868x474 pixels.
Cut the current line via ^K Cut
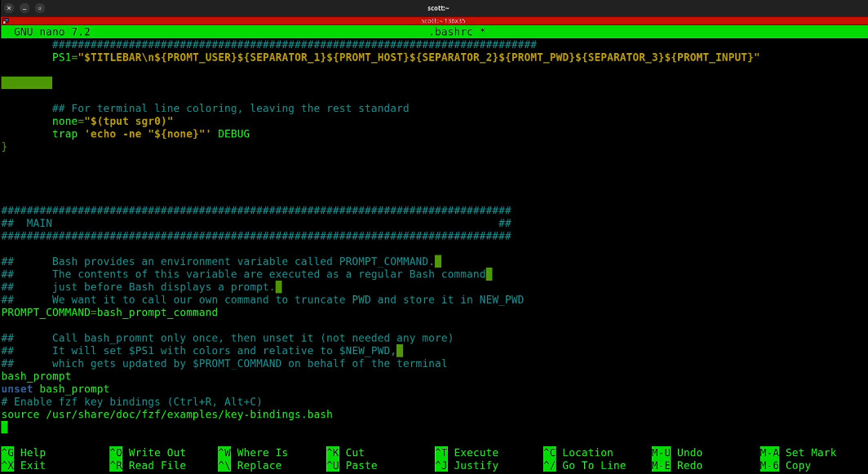(x=344, y=452)
